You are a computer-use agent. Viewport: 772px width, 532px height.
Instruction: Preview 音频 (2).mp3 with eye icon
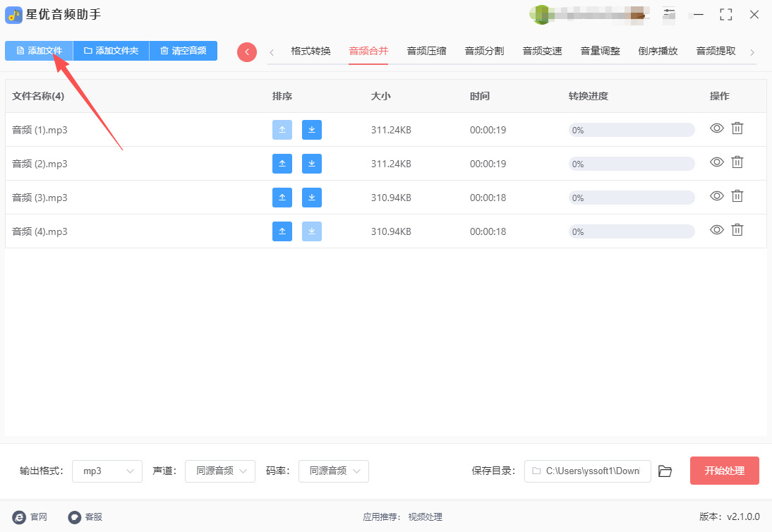717,162
